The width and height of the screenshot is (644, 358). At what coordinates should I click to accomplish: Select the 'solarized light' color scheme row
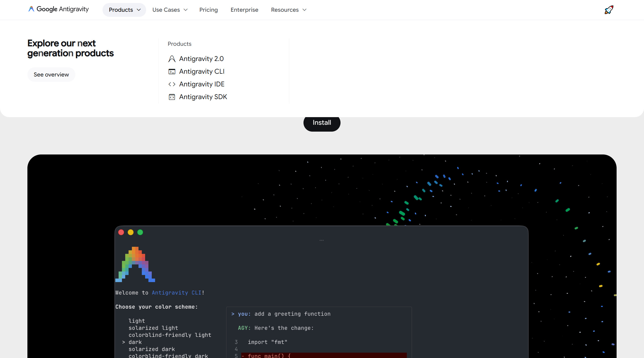coord(153,328)
